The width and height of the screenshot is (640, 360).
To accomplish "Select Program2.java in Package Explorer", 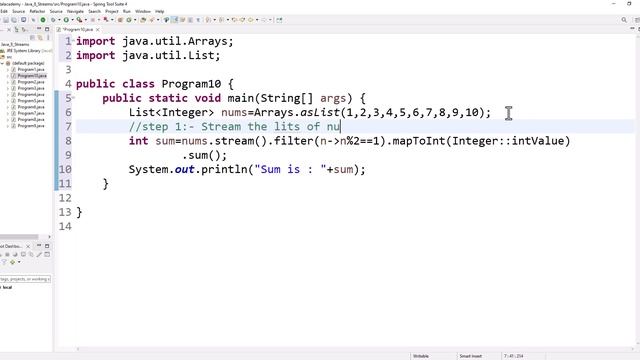I will point(31,82).
